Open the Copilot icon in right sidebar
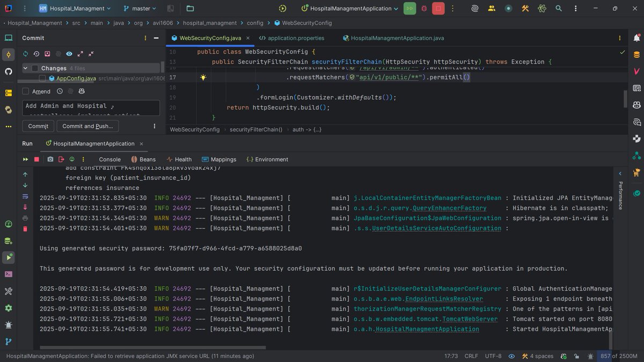Image resolution: width=644 pixels, height=362 pixels. tap(636, 105)
